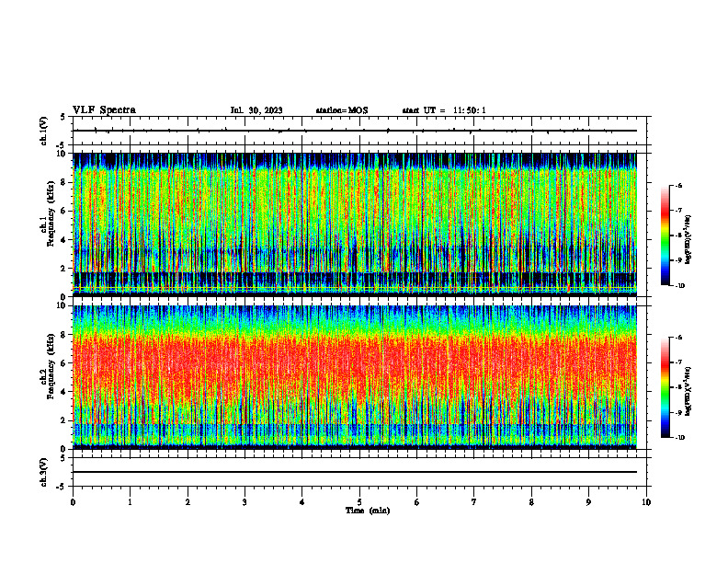Click the "-10" tick on ch.1 colorbar
This screenshot has height=563, width=728.
coord(679,286)
